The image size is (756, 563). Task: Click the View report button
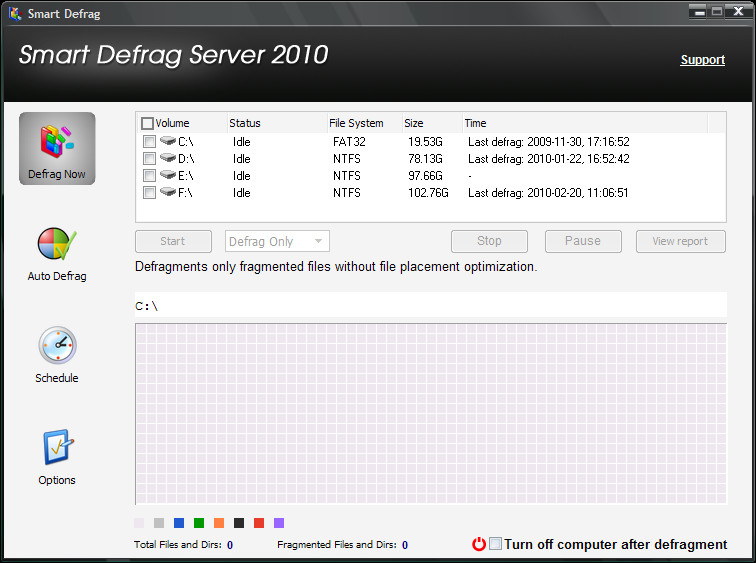click(680, 241)
